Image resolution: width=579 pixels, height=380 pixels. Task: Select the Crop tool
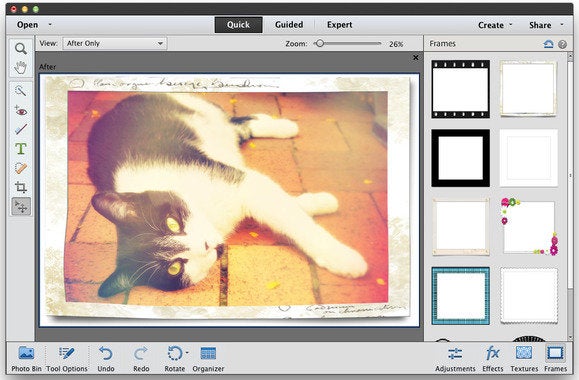[21, 187]
